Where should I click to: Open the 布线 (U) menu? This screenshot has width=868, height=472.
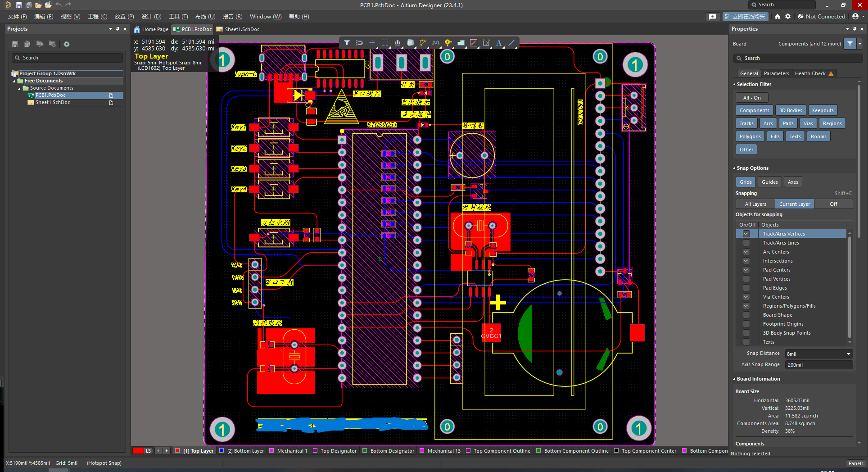point(205,17)
